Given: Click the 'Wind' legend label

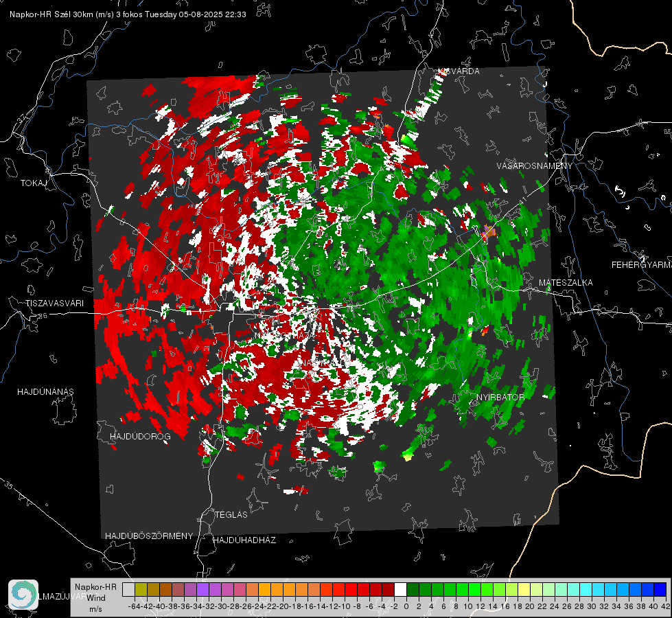Looking at the screenshot, I should 95,598.
